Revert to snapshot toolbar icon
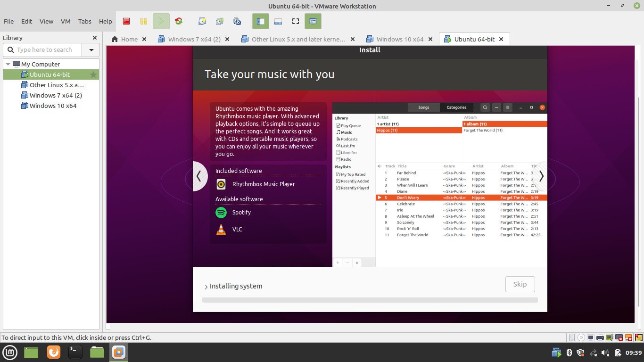 (220, 21)
